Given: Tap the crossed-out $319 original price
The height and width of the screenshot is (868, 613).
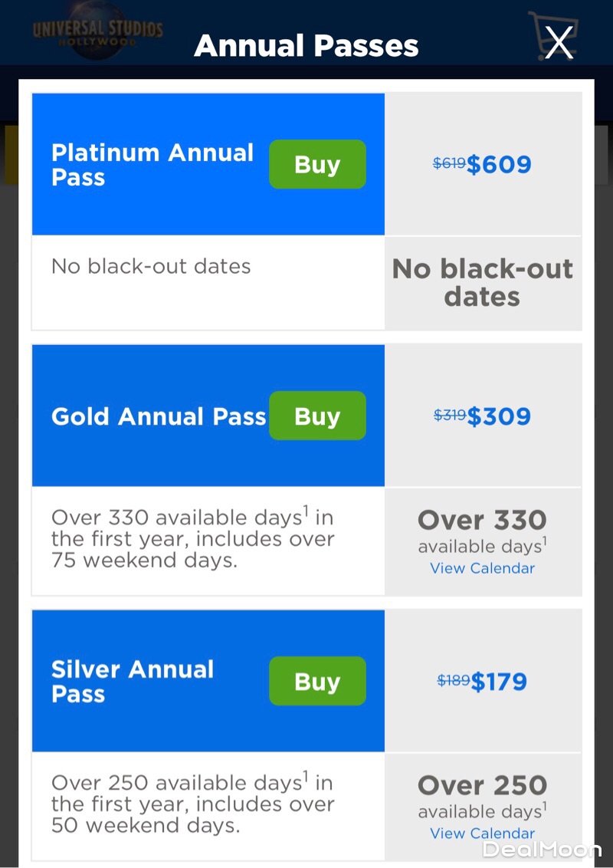Looking at the screenshot, I should 450,416.
